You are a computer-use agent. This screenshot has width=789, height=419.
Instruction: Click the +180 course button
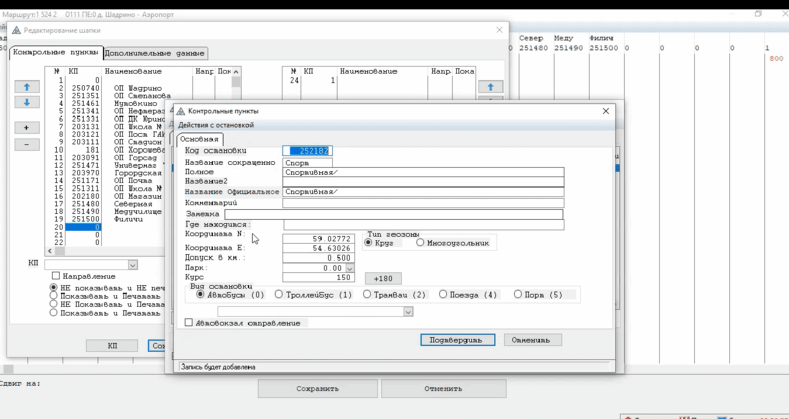click(x=383, y=278)
